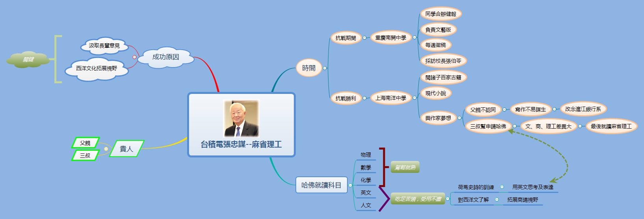644x219 pixels.
Task: Select the 成功原因 cloud node
Action: [x=166, y=57]
